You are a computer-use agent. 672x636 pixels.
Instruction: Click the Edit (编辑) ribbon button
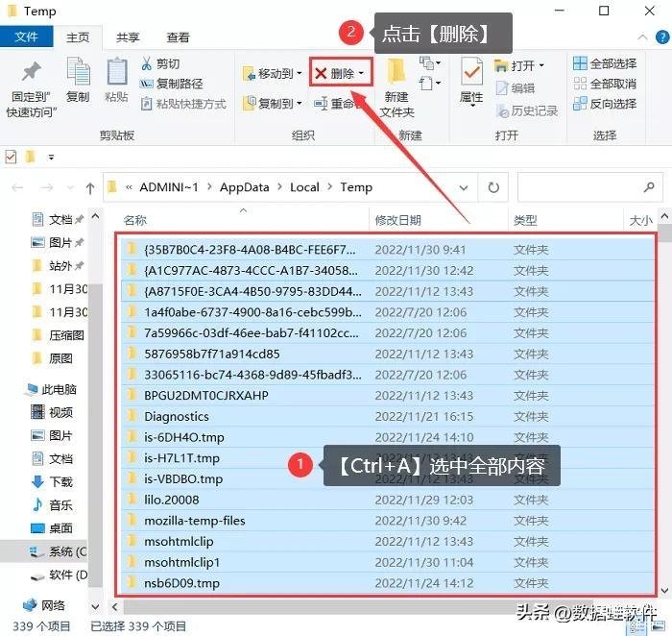point(516,88)
